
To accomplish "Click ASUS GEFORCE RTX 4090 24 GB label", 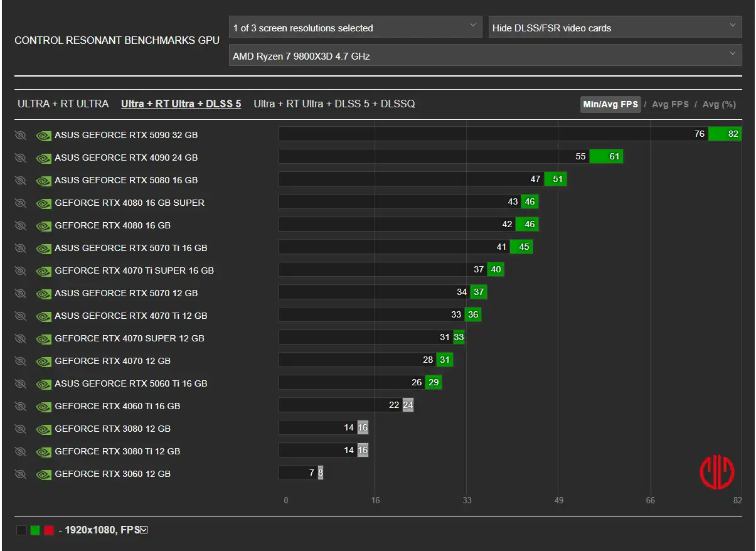I will pos(126,158).
